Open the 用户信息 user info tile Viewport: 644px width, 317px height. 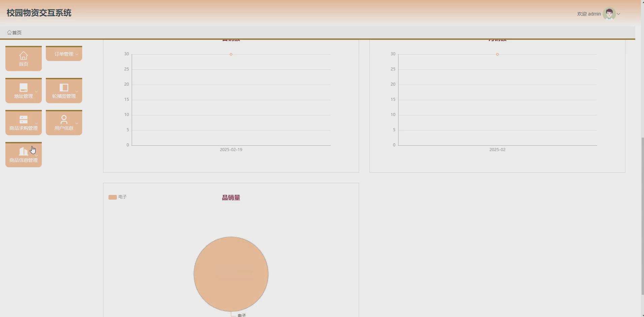tap(64, 123)
